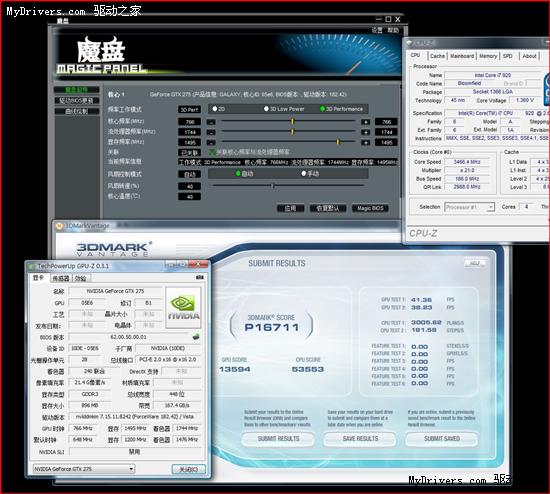Click the 3DMark score P16711
This screenshot has width=550, height=494.
pos(271,328)
